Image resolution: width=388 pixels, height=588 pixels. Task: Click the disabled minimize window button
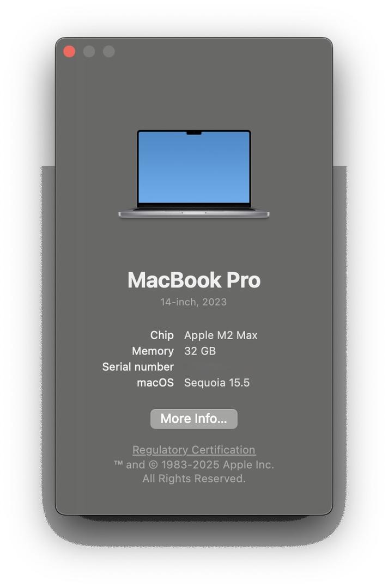(89, 51)
